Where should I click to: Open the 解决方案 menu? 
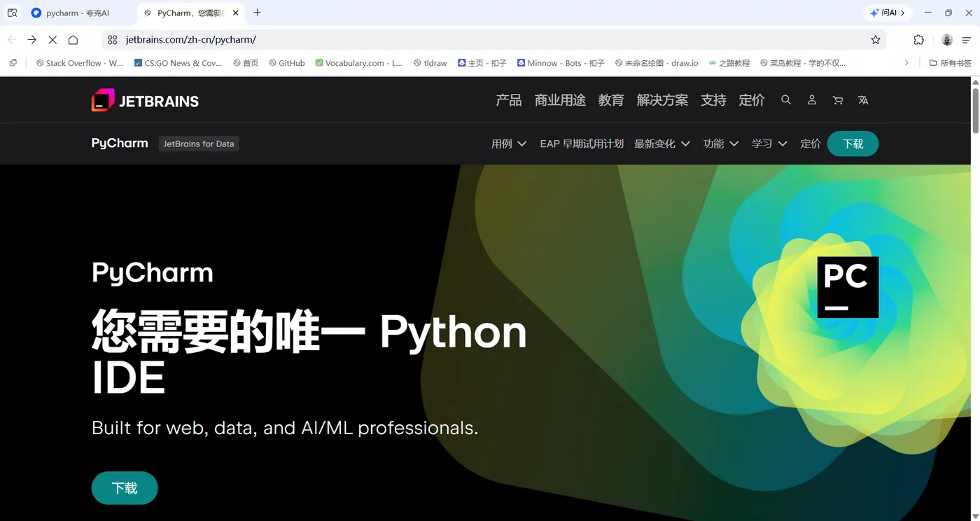[662, 100]
